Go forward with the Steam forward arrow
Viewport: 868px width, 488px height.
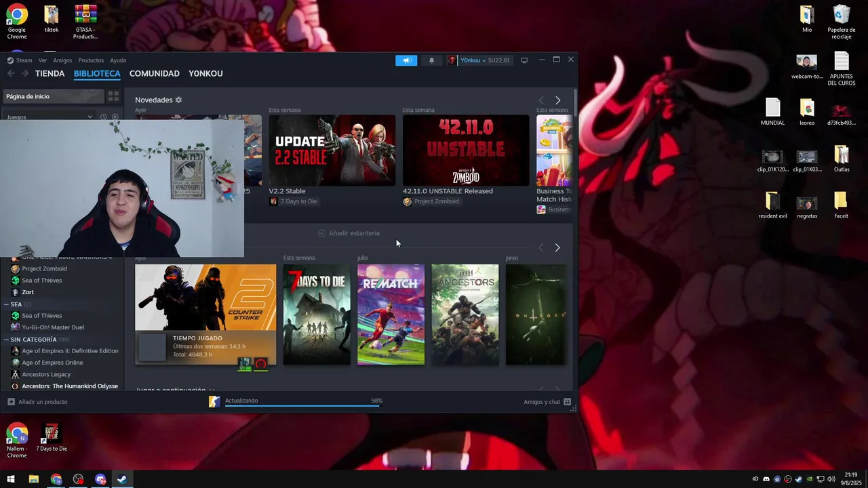25,73
